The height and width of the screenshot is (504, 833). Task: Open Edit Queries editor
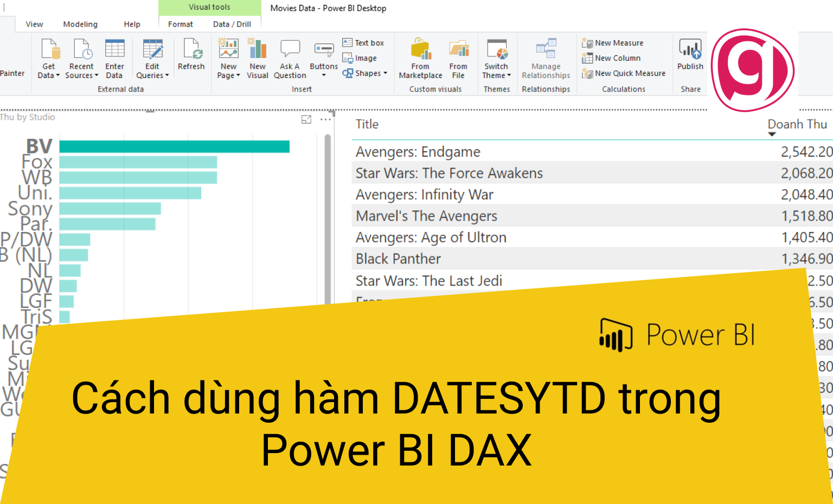[x=152, y=59]
